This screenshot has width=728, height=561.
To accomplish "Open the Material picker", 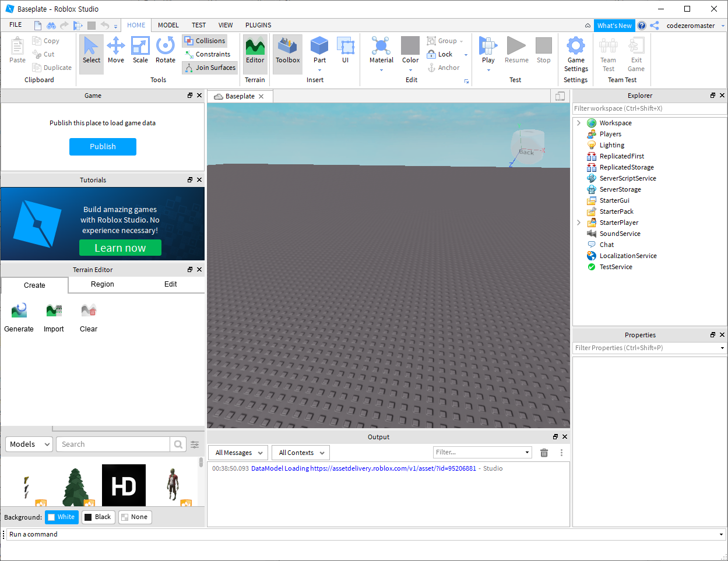I will 381,53.
